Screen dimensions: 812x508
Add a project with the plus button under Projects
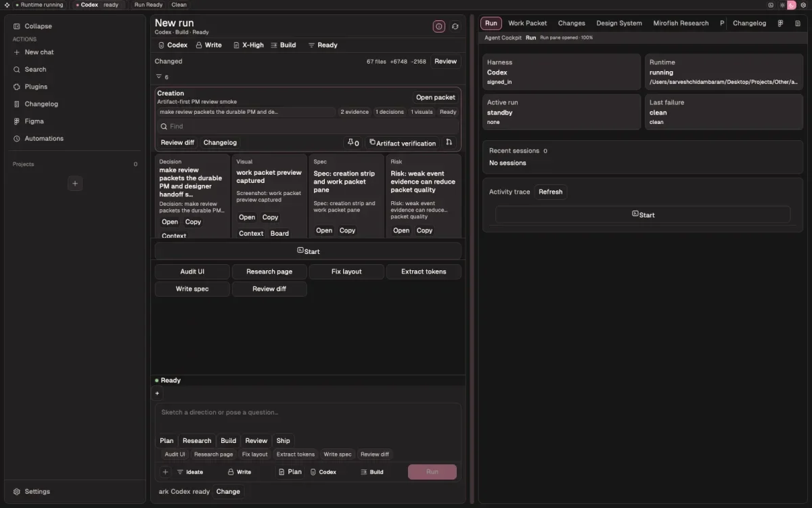tap(75, 184)
